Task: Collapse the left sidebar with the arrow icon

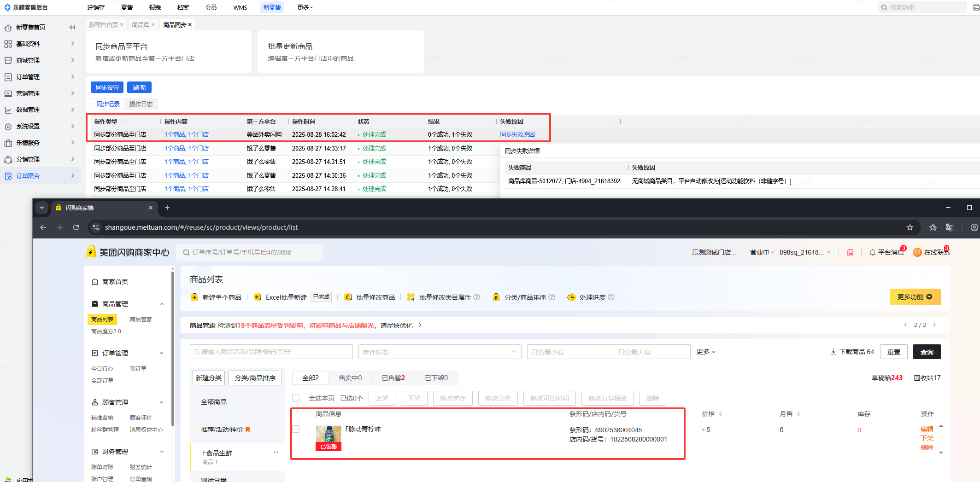Action: (72, 27)
